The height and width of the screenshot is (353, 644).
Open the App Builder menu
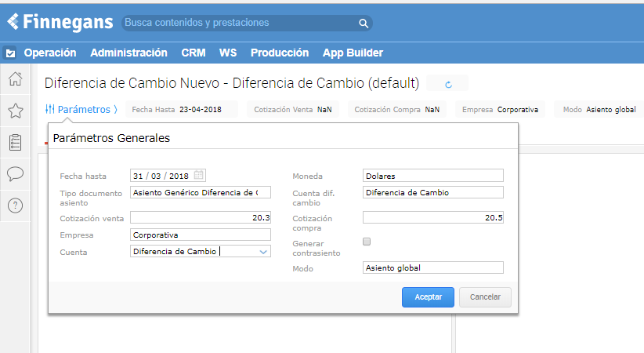point(353,53)
